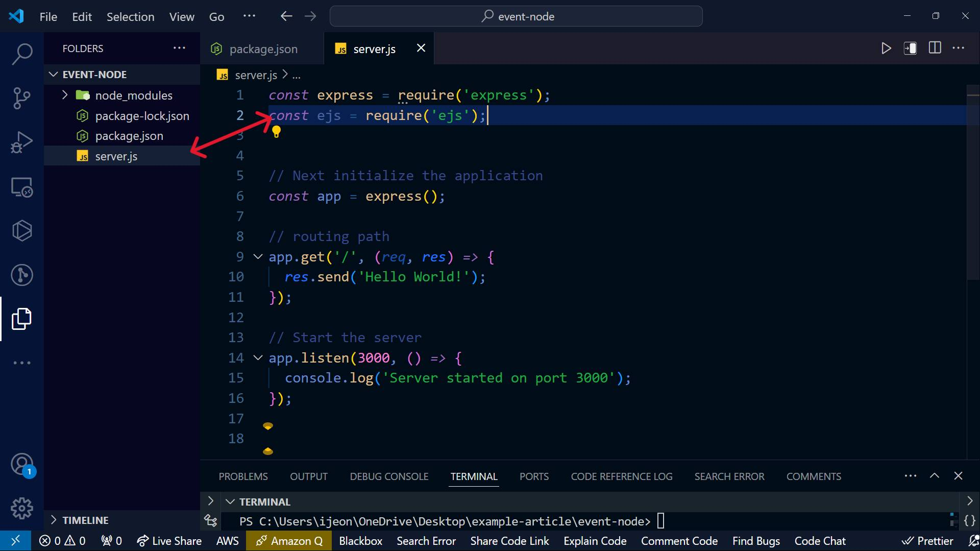Split the editor to the right
Viewport: 980px width, 551px height.
click(935, 48)
